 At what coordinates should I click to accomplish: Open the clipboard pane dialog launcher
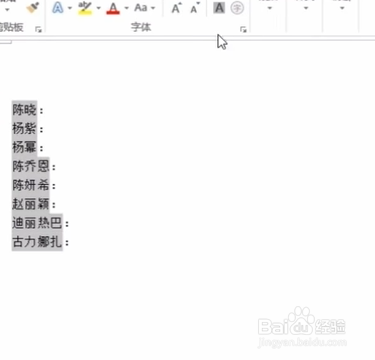pyautogui.click(x=38, y=30)
